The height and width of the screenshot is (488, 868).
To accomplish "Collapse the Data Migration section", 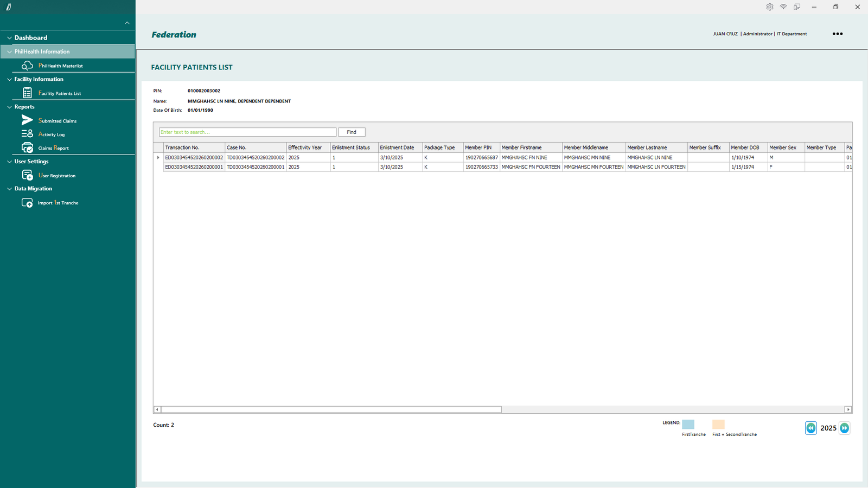I will [9, 189].
